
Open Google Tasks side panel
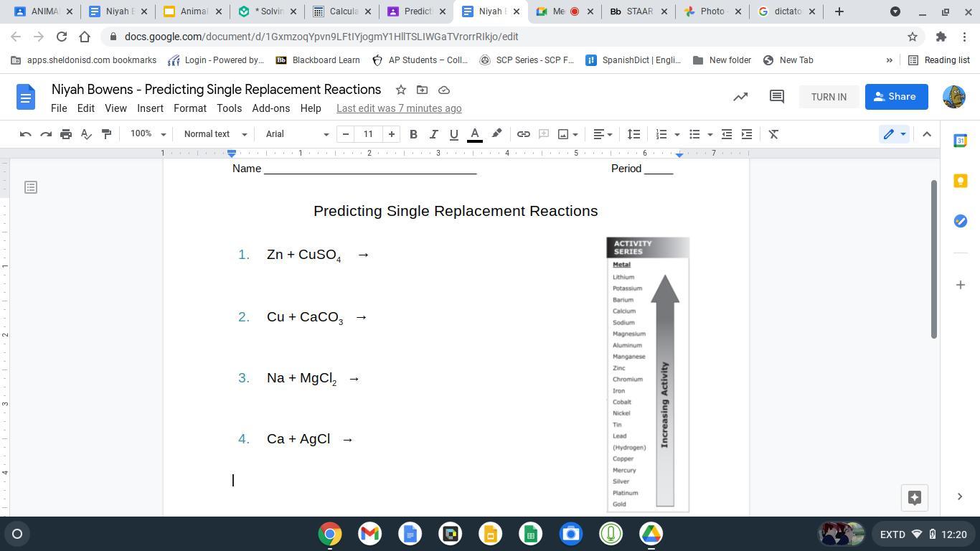click(960, 221)
